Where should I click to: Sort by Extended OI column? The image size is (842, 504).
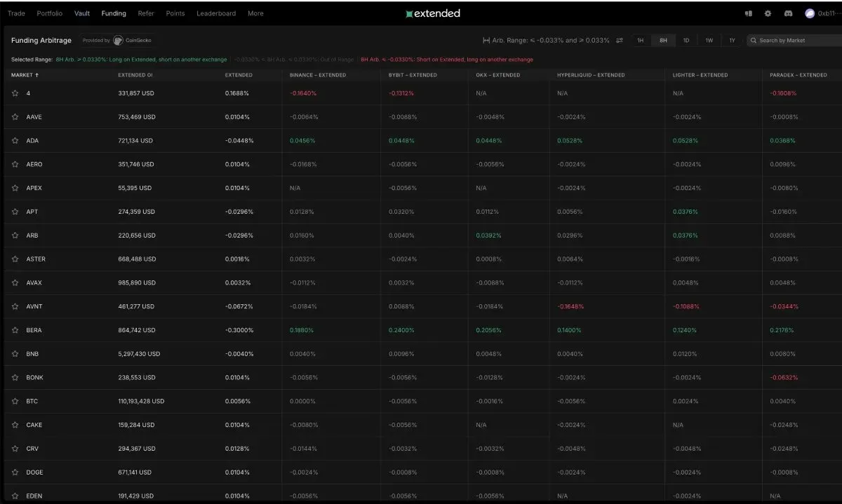click(135, 75)
